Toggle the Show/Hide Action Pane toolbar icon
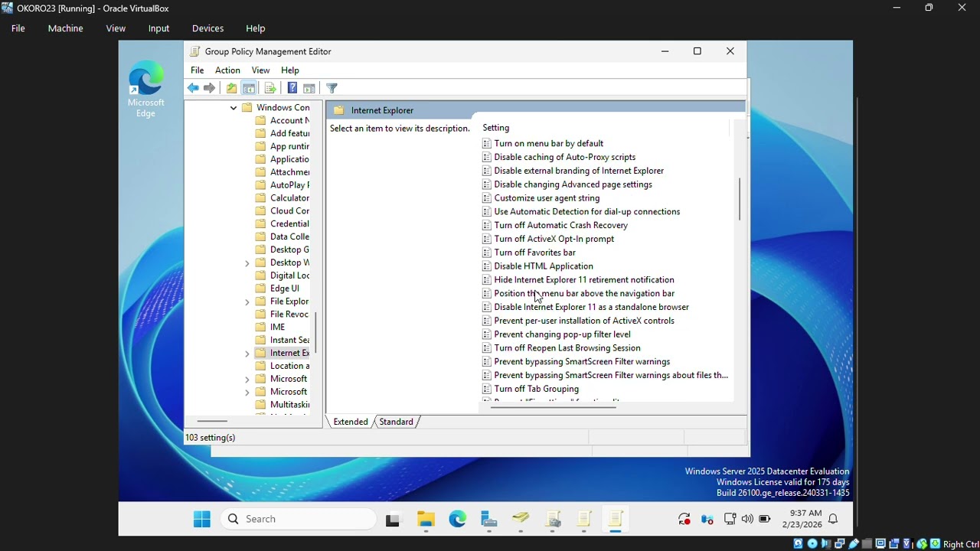This screenshot has height=551, width=980. pos(309,88)
